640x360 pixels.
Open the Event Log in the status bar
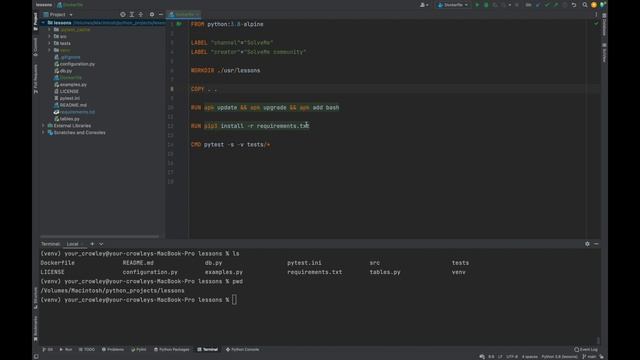[586, 349]
